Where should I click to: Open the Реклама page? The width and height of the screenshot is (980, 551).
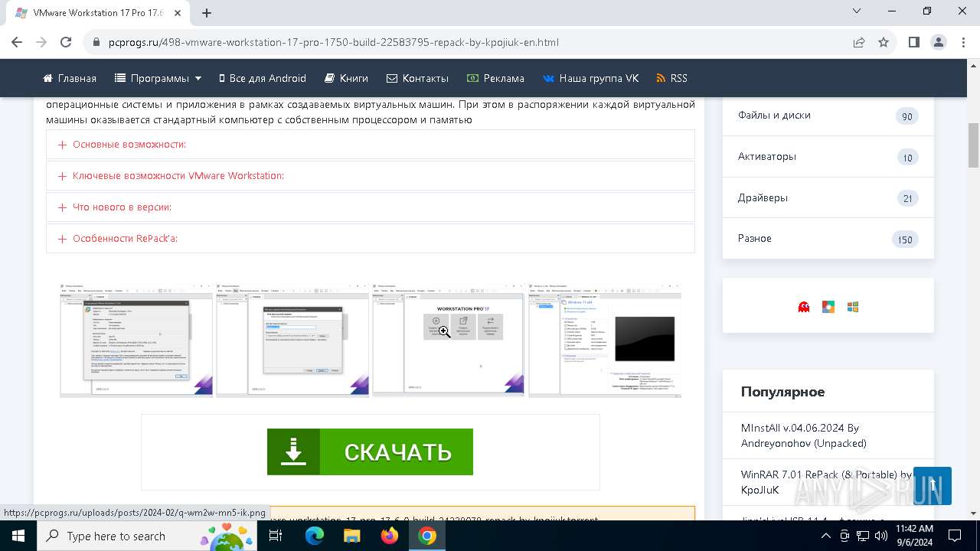click(x=495, y=78)
